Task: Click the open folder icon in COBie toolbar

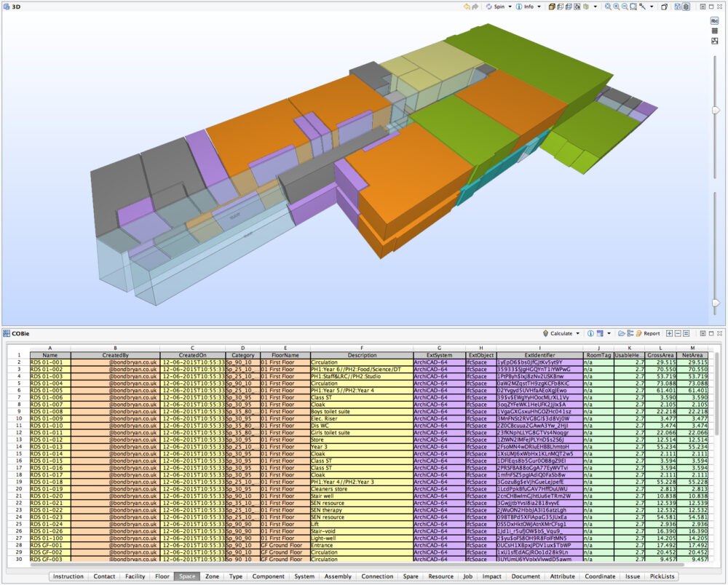Action: 622,333
